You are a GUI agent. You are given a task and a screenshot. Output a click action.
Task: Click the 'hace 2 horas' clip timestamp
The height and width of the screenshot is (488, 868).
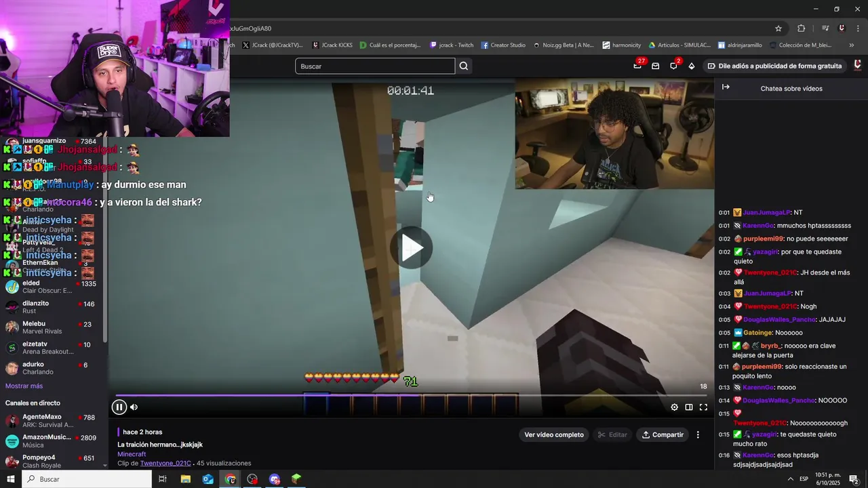[142, 432]
